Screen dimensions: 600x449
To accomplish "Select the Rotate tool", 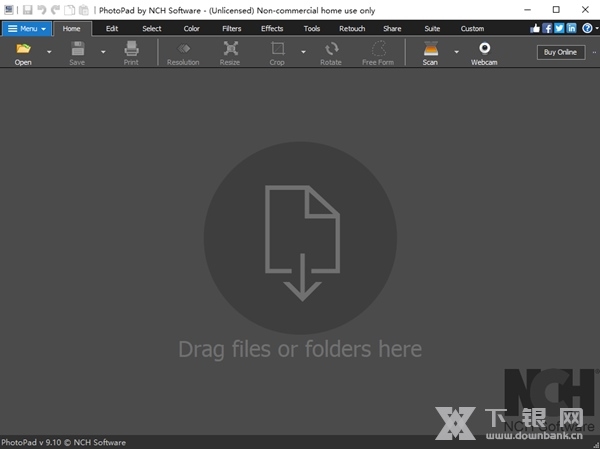I will click(331, 53).
